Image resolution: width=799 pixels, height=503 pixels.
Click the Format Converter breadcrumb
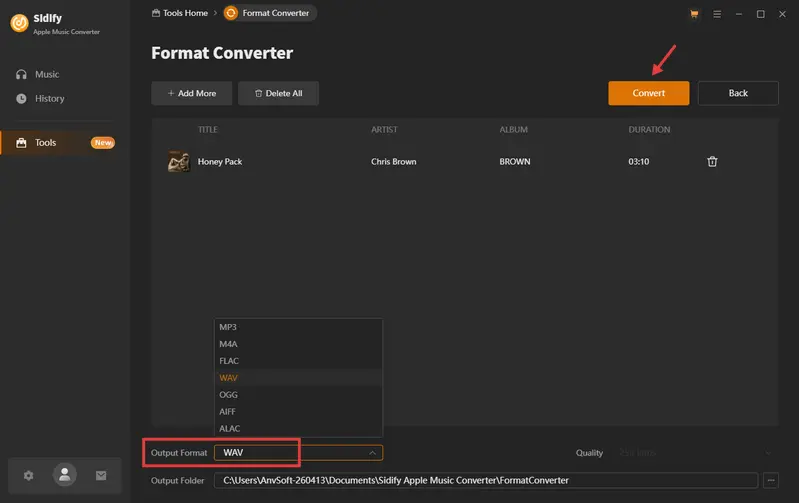click(x=270, y=13)
